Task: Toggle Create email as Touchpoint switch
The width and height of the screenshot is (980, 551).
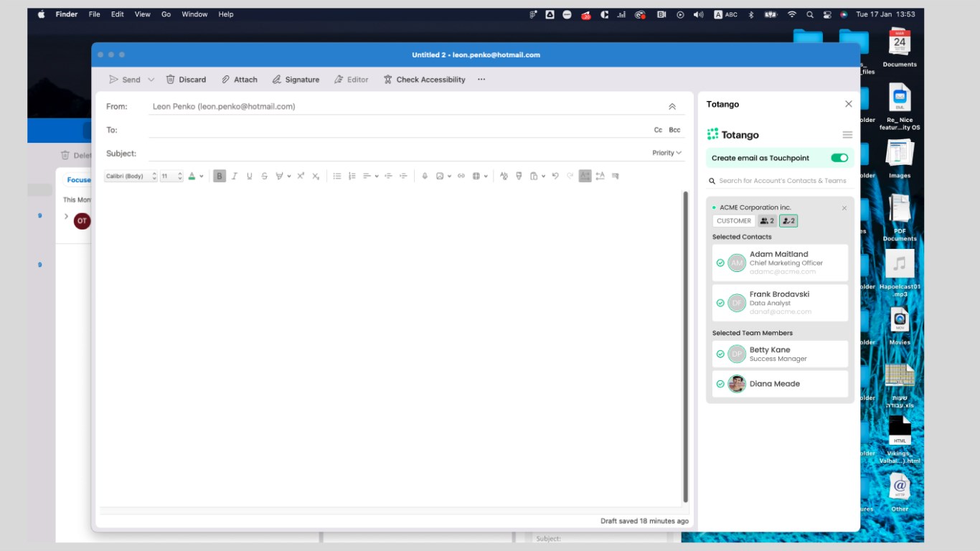Action: (x=839, y=158)
